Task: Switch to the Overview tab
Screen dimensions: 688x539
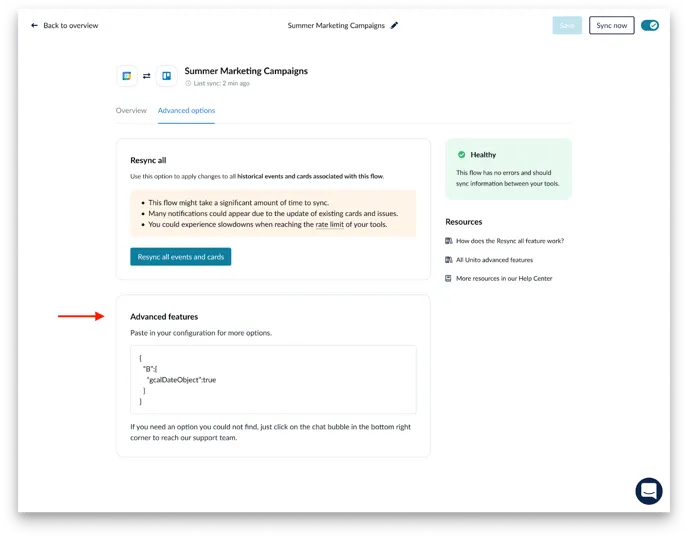Action: pyautogui.click(x=131, y=110)
